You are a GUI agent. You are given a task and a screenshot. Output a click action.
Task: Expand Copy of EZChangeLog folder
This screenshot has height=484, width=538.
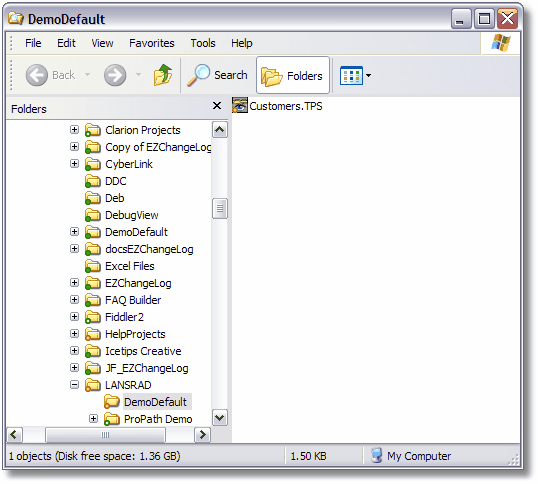point(74,146)
